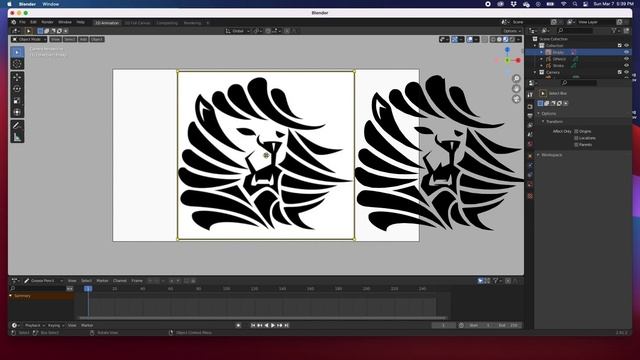Open the Help menu
This screenshot has width=640, height=360.
tap(80, 22)
